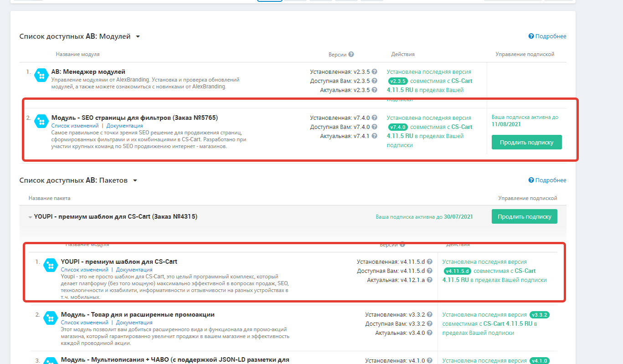The height and width of the screenshot is (364, 623).
Task: Open Документация for YOUPI template
Action: [134, 270]
